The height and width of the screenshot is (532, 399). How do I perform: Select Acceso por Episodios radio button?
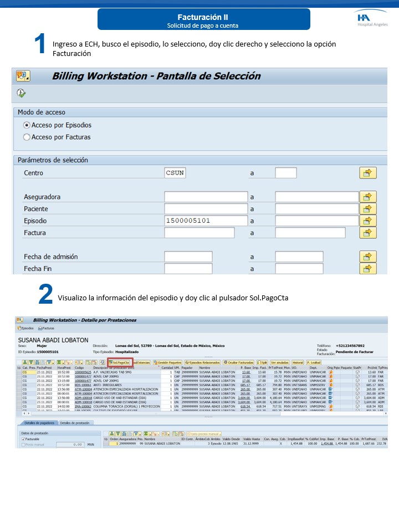click(x=27, y=125)
